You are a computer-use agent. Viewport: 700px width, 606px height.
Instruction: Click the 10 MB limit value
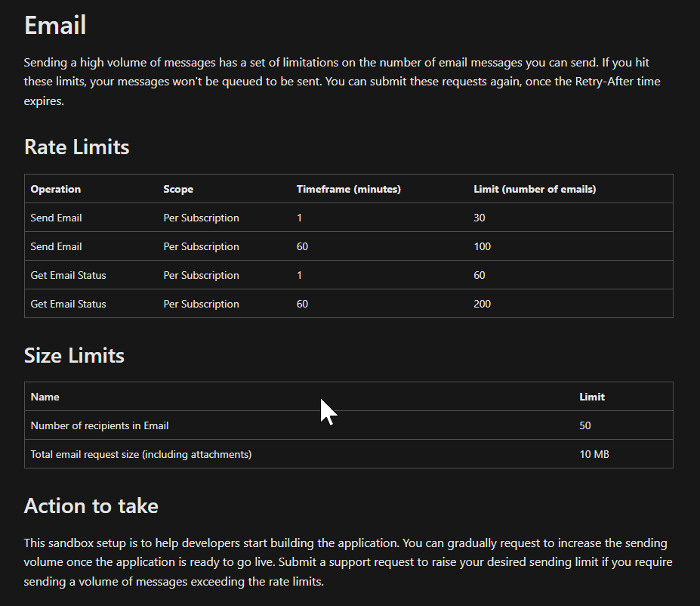pyautogui.click(x=594, y=454)
